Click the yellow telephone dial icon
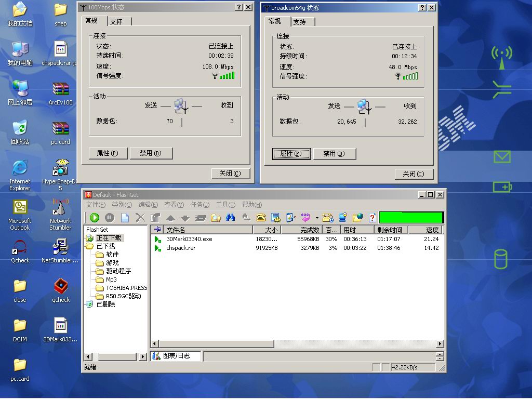Viewport: 532px width, 399px height. 261,218
